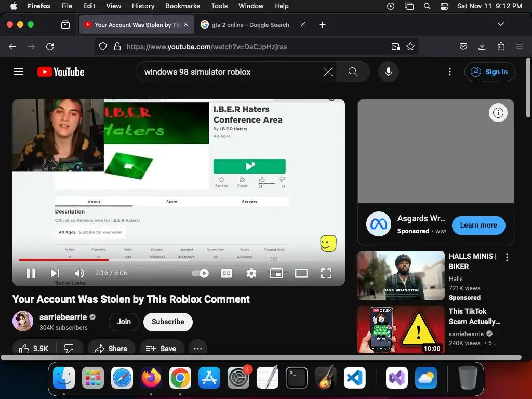Open HALLS MINIS BIKER video thumbnail
Viewport: 532px width, 399px height.
pos(401,275)
